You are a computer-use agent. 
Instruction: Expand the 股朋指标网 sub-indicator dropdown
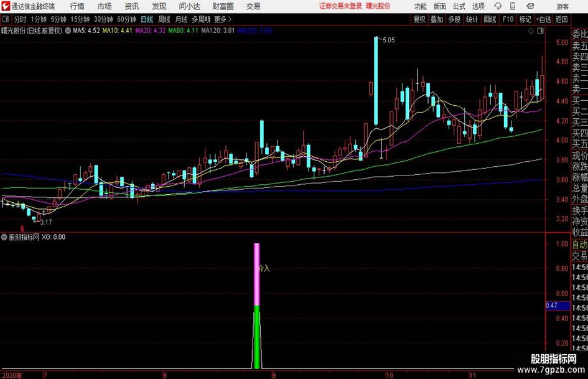coord(4,236)
